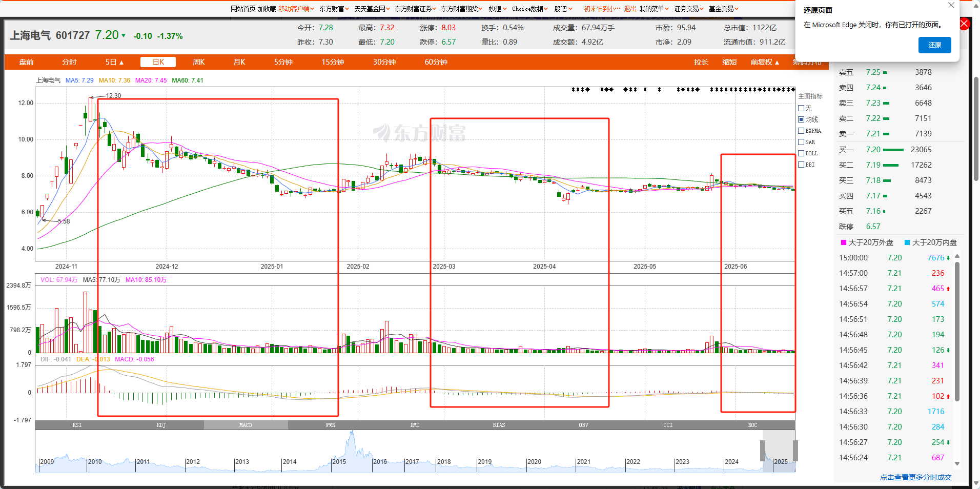Select the MACD sub-indicator tab
The height and width of the screenshot is (489, 980).
coord(246,425)
